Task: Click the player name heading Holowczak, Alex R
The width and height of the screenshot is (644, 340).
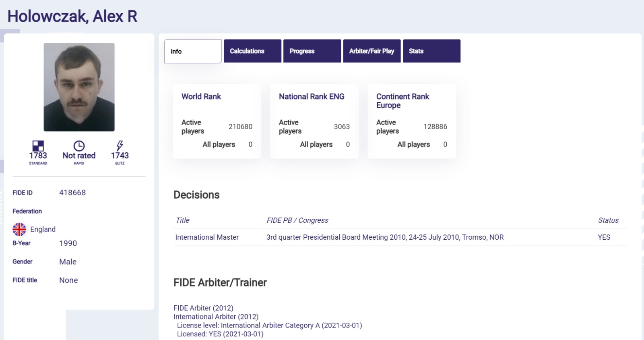Action: [x=72, y=17]
